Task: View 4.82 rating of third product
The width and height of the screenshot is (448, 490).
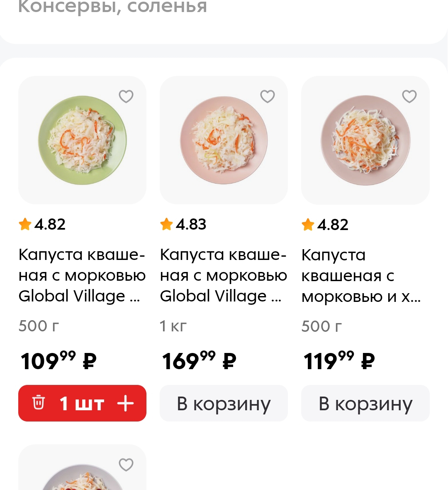Action: pyautogui.click(x=325, y=225)
